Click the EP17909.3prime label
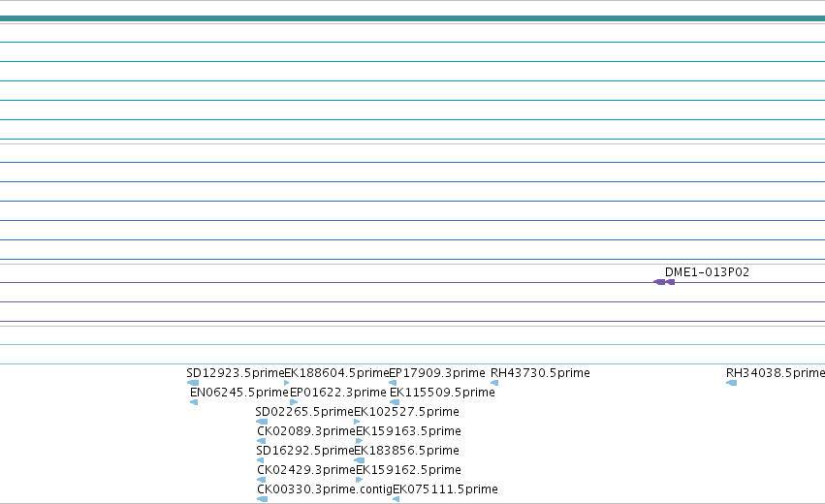 tap(437, 373)
